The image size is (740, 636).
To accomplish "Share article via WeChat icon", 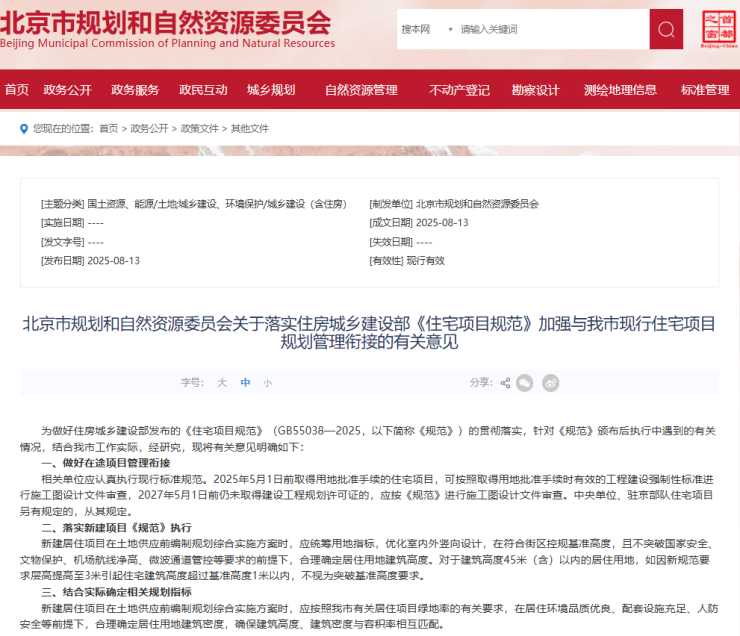I will click(x=525, y=383).
